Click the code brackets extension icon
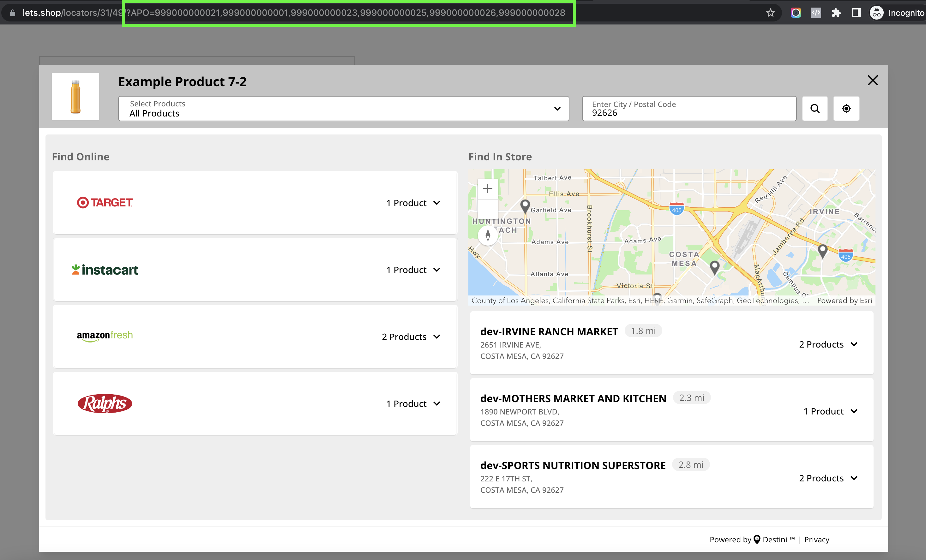Viewport: 926px width, 560px height. (816, 13)
